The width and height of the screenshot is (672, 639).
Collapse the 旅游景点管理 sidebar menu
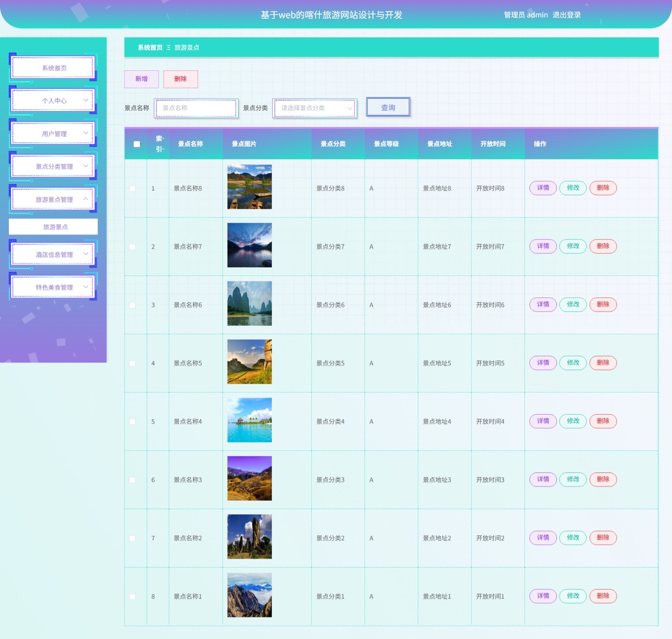click(x=53, y=199)
